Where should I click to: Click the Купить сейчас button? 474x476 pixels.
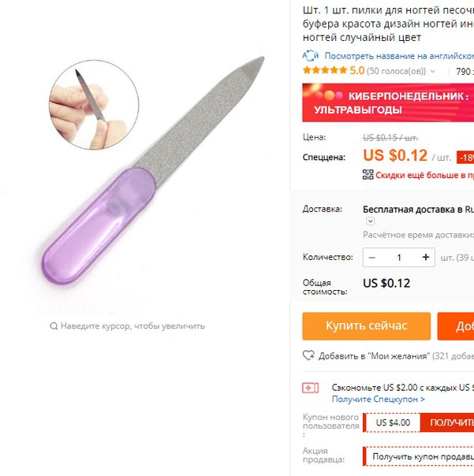pyautogui.click(x=367, y=326)
